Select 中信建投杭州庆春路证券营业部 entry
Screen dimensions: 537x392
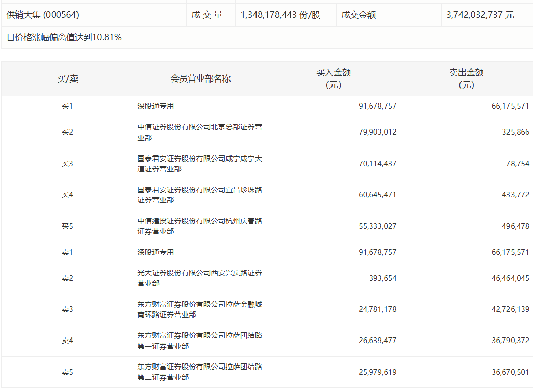tap(199, 226)
